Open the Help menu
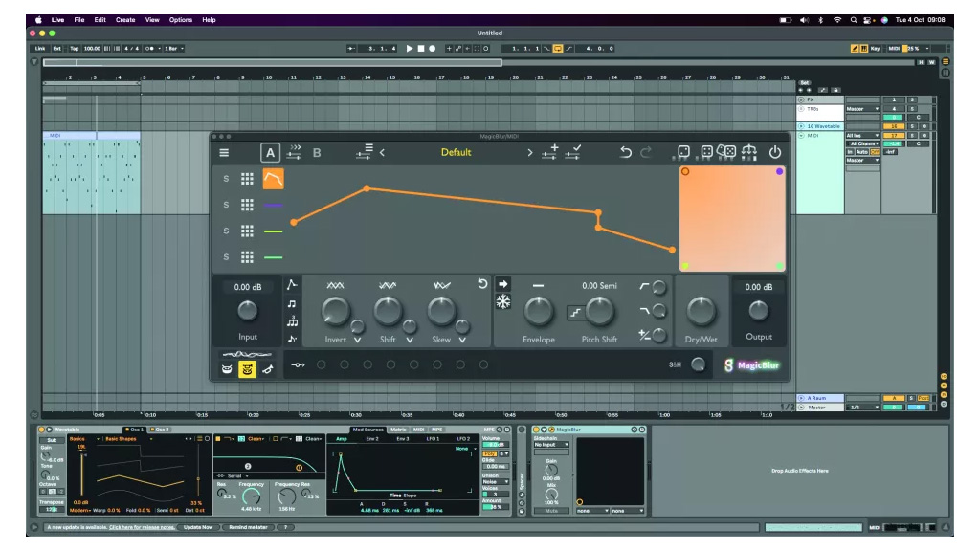The height and width of the screenshot is (551, 980). coord(209,20)
